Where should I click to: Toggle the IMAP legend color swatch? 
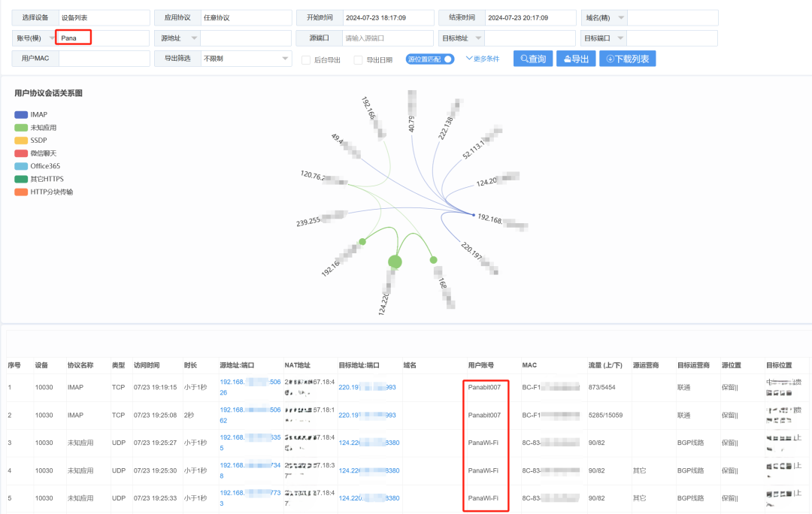coord(21,115)
